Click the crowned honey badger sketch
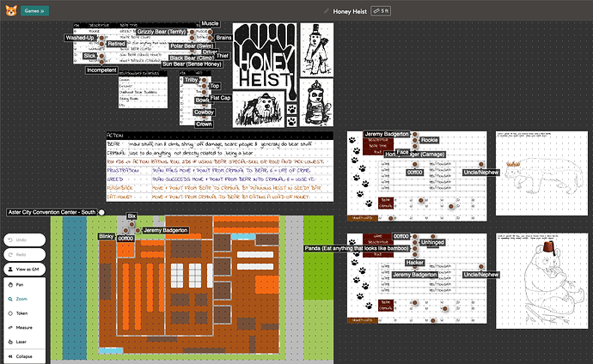The width and height of the screenshot is (593, 364). 541,173
